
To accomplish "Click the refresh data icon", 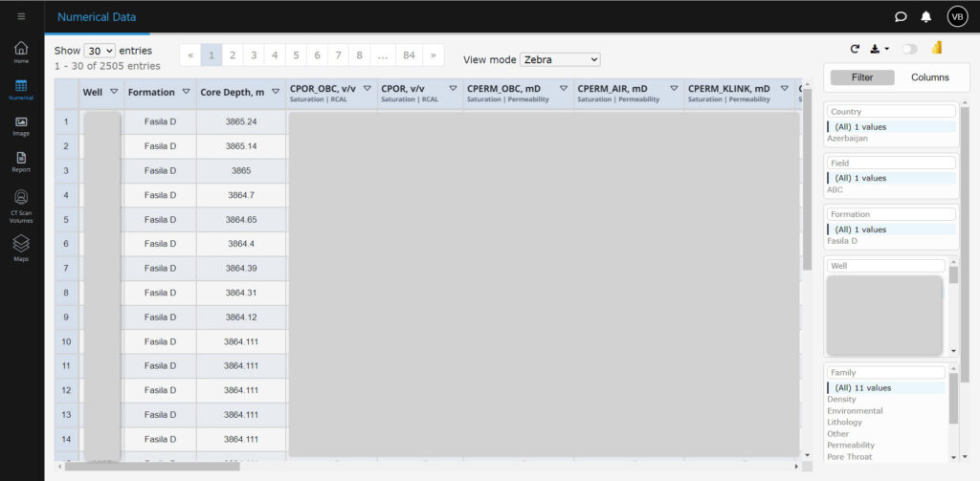I will [x=855, y=49].
